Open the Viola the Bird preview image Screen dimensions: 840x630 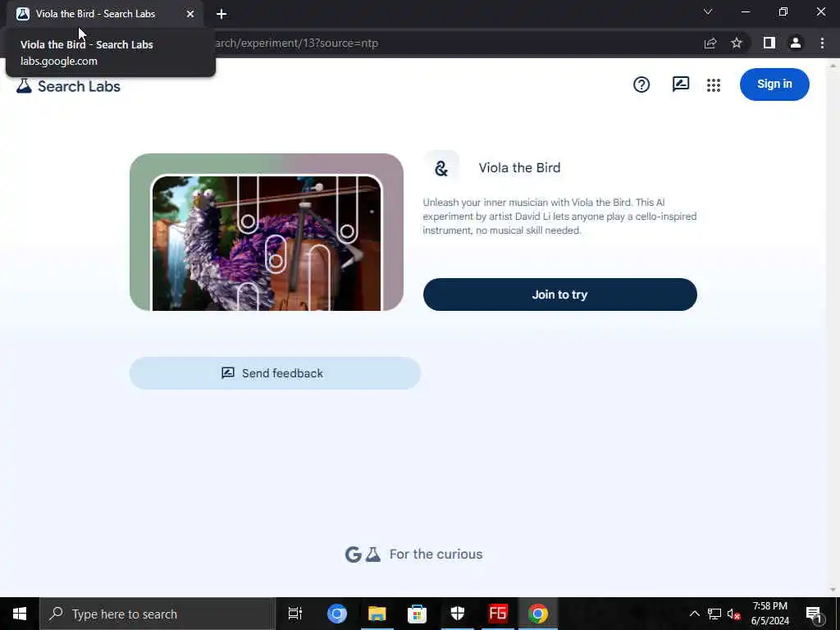pos(267,232)
